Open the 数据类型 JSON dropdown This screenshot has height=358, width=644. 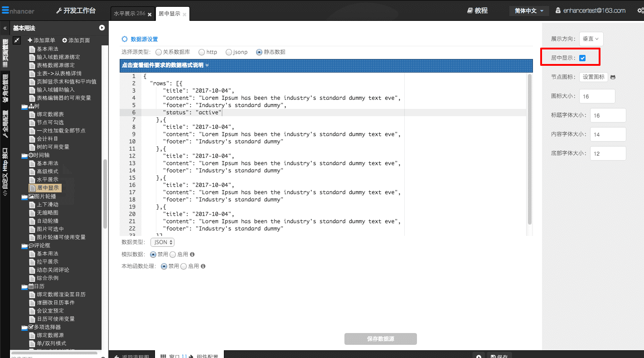[162, 242]
